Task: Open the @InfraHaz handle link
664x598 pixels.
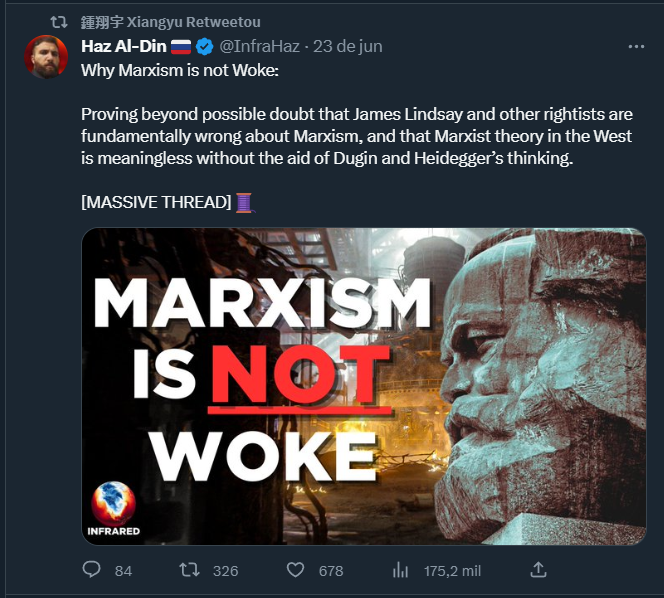Action: pos(260,46)
